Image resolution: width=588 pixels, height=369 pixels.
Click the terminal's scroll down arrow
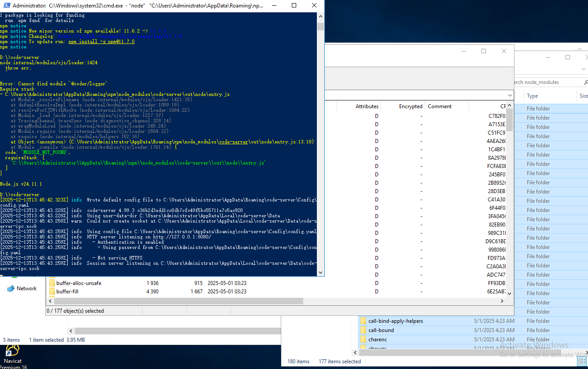[x=320, y=272]
